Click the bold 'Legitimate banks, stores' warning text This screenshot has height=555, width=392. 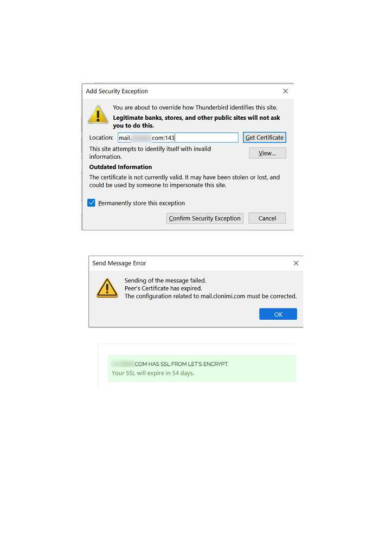196,121
